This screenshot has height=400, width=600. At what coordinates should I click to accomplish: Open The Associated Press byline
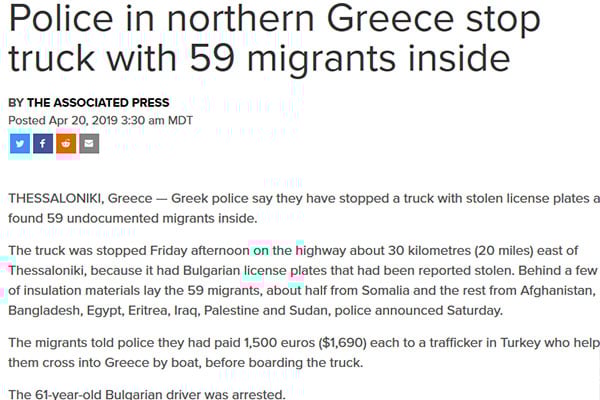coord(89,103)
